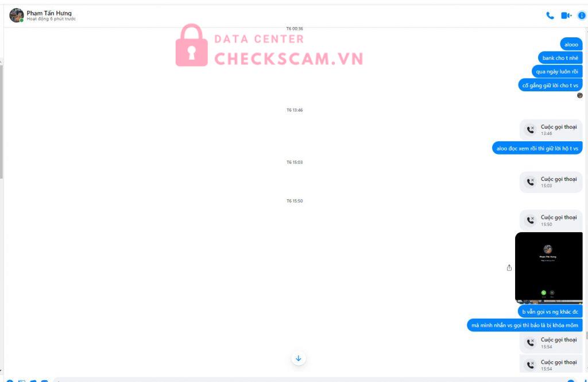588x382 pixels.
Task: Select the "alooo" message bubble
Action: click(571, 44)
